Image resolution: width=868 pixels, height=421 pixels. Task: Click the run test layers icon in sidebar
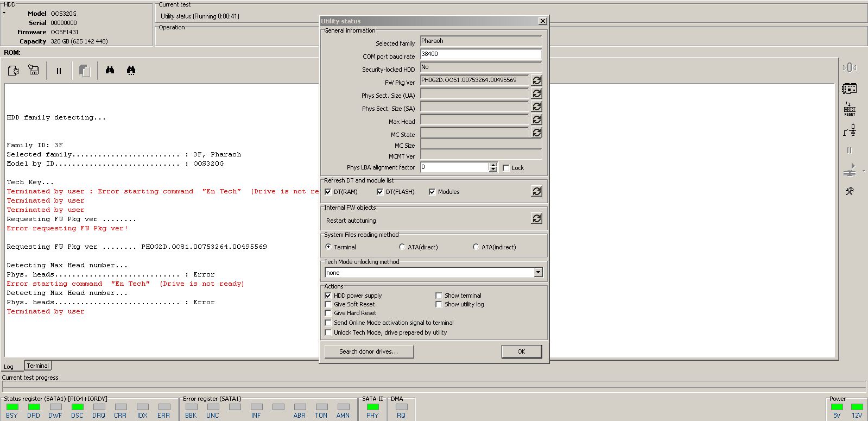850,171
